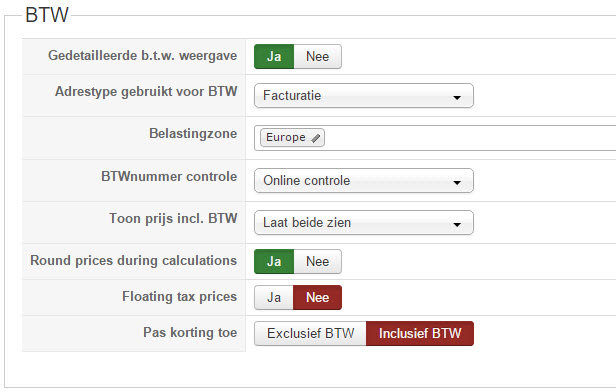This screenshot has width=616, height=392.
Task: Set Round prices during calculations to Ja
Action: pos(274,262)
